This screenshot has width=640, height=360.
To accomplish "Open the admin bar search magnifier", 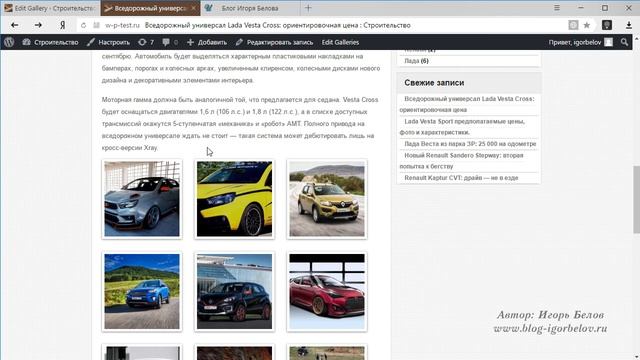I will click(x=624, y=42).
